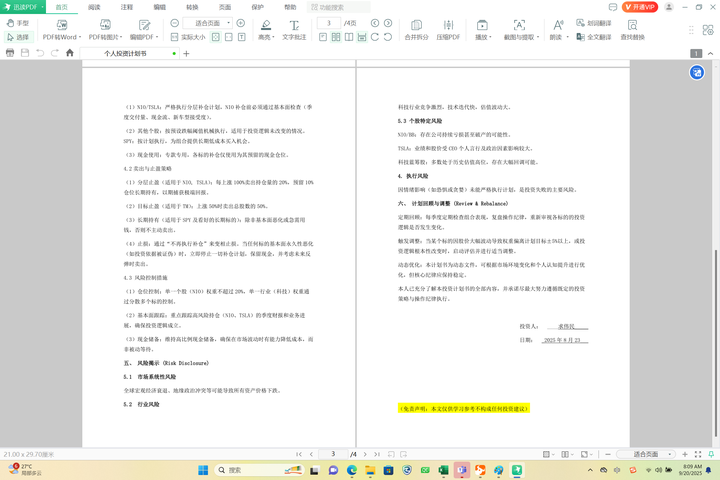Open the 保护 ribbon tab
This screenshot has height=480, width=720.
[257, 7]
